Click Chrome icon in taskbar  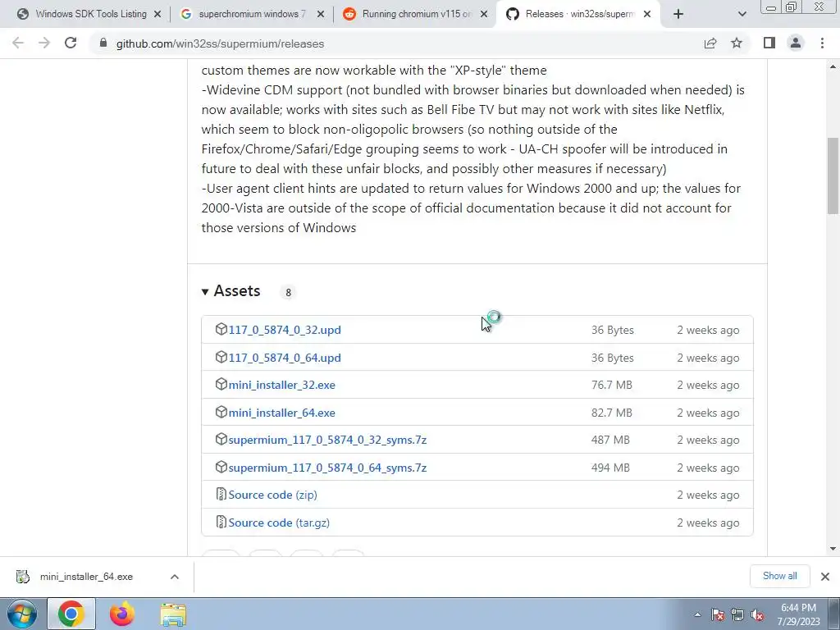click(71, 614)
